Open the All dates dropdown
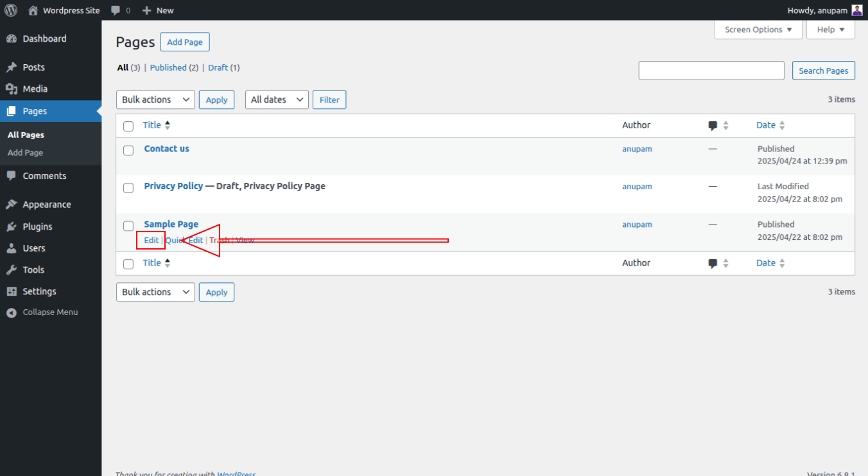868x476 pixels. (277, 99)
